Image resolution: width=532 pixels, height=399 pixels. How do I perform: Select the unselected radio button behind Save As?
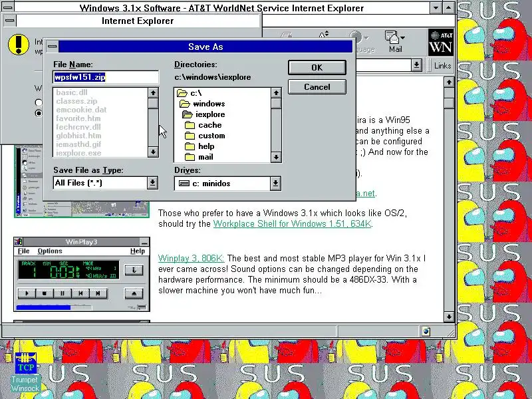[x=39, y=102]
